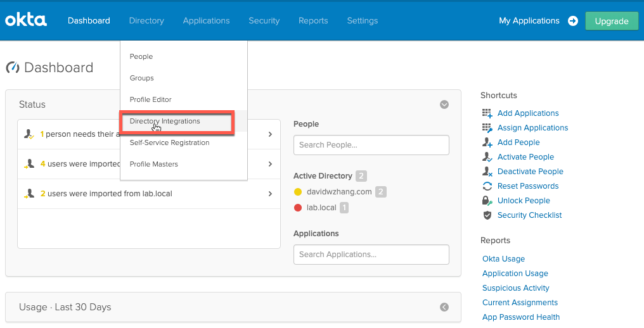Click the Okta logo

(26, 20)
